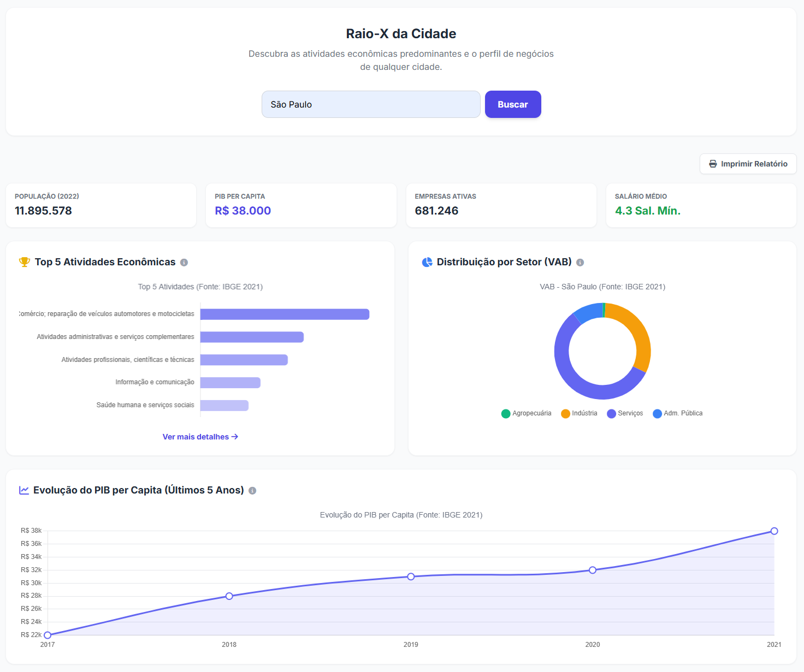This screenshot has height=672, width=804.
Task: Open Ver mais detalhes link
Action: pos(200,437)
